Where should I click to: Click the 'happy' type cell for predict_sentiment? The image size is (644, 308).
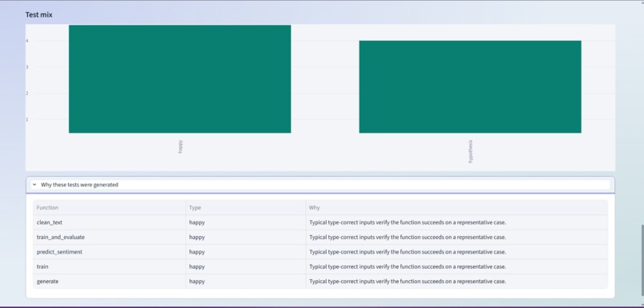coord(245,252)
